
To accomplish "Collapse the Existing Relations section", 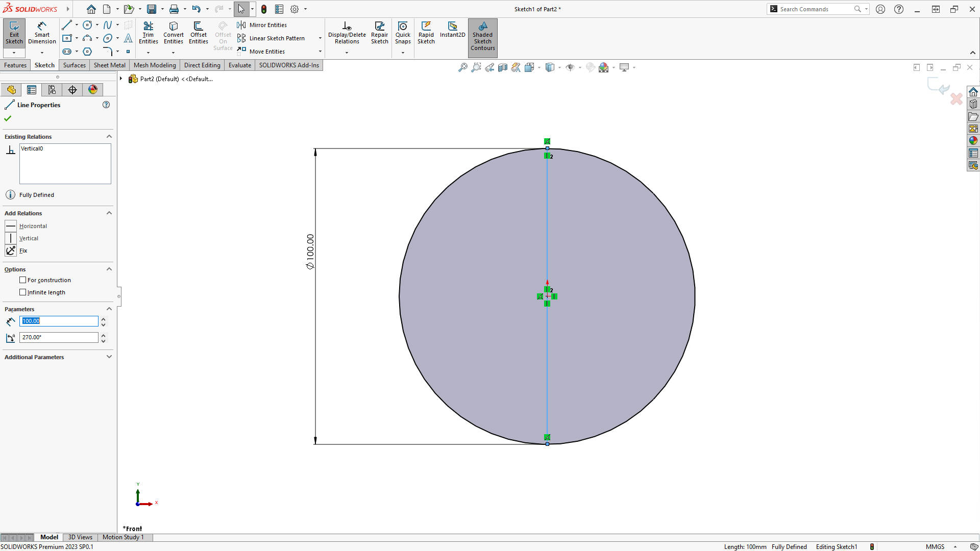I will (x=109, y=136).
